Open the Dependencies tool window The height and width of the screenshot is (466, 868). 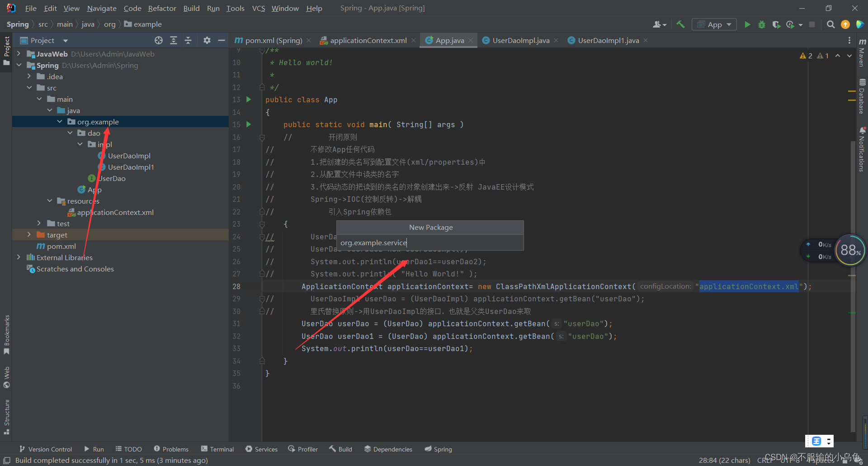pyautogui.click(x=388, y=449)
